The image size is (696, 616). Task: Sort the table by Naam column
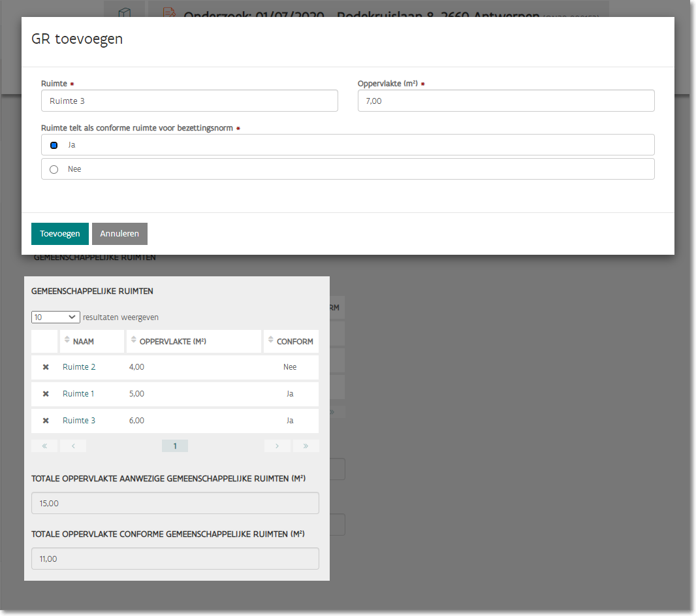(91, 341)
